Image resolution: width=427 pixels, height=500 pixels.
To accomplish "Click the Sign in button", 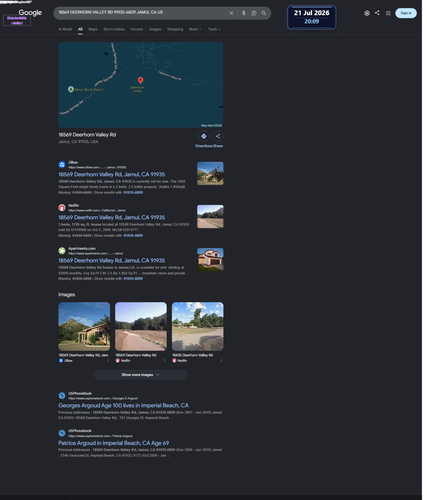I will 406,13.
